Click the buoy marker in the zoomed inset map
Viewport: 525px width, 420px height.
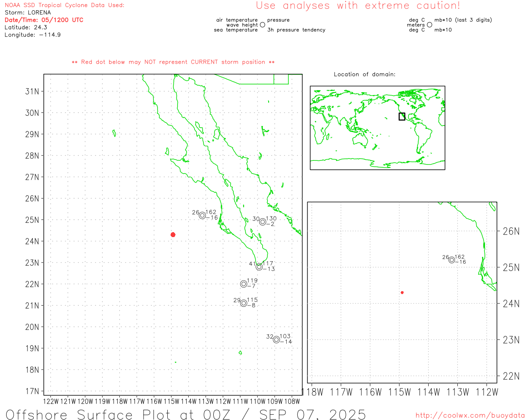click(x=452, y=260)
